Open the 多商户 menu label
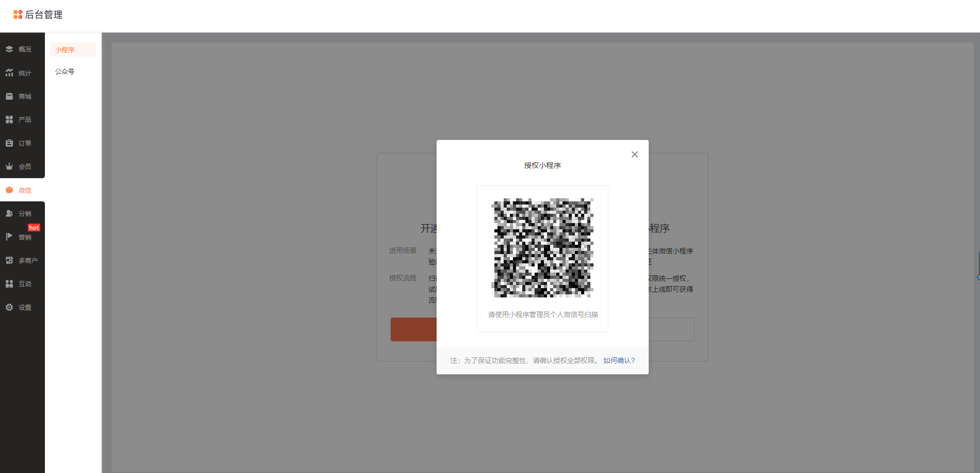 pyautogui.click(x=28, y=261)
